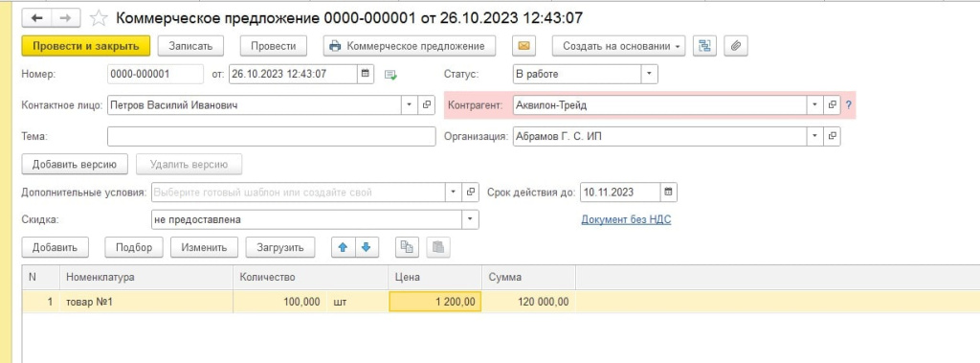Open document structure report icon
The height and width of the screenshot is (363, 980).
point(705,46)
